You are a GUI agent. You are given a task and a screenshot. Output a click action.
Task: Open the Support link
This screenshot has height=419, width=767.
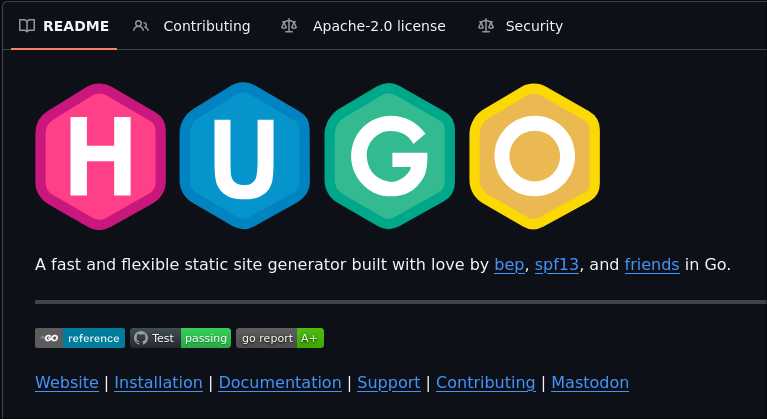tap(389, 382)
